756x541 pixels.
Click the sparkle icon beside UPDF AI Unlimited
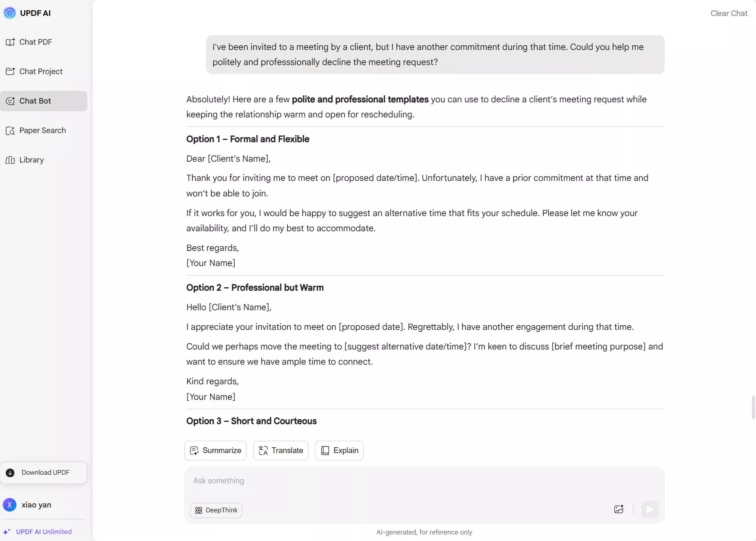(7, 532)
